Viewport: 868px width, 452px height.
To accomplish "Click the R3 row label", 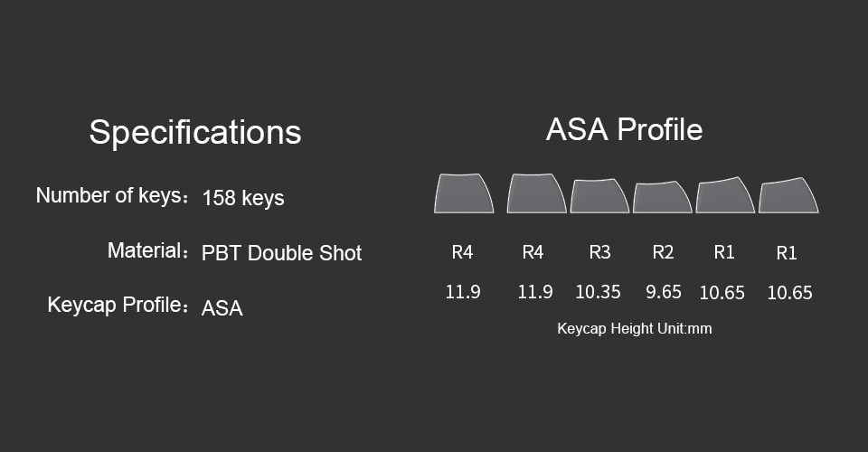I will coord(600,252).
